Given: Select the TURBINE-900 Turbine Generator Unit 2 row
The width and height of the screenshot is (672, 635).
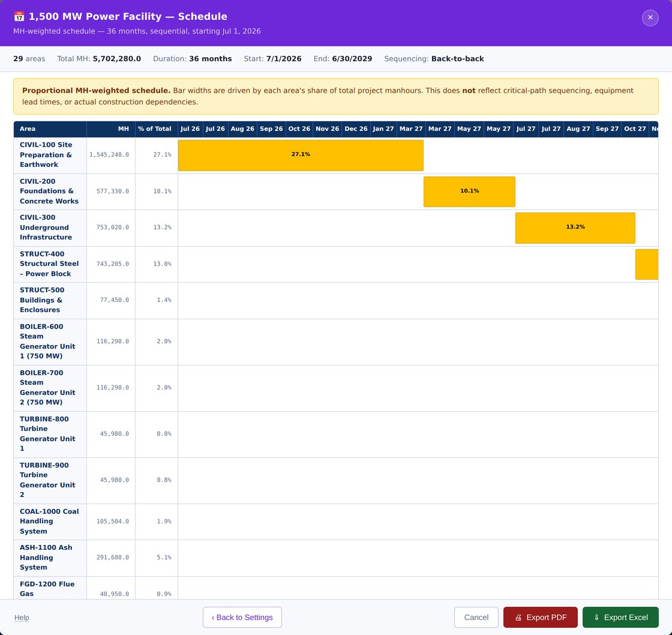Looking at the screenshot, I should point(336,480).
